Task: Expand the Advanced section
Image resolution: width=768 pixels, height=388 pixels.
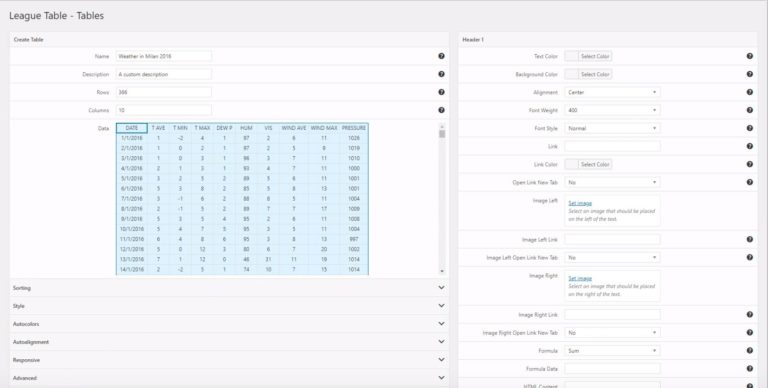Action: (x=229, y=378)
